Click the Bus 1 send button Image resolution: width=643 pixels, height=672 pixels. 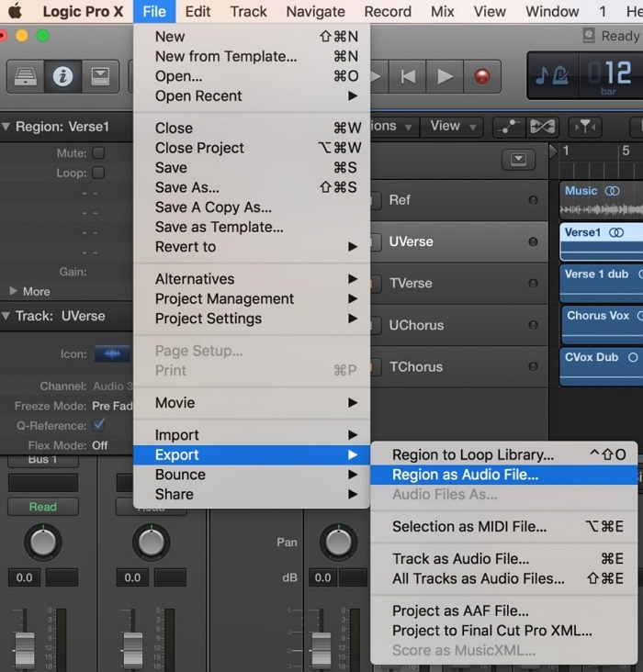[x=43, y=461]
